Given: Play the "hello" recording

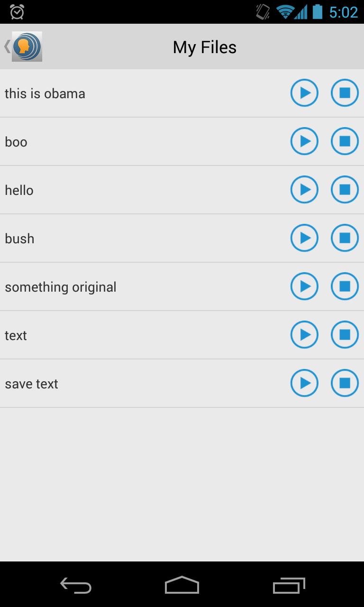Looking at the screenshot, I should pyautogui.click(x=304, y=189).
